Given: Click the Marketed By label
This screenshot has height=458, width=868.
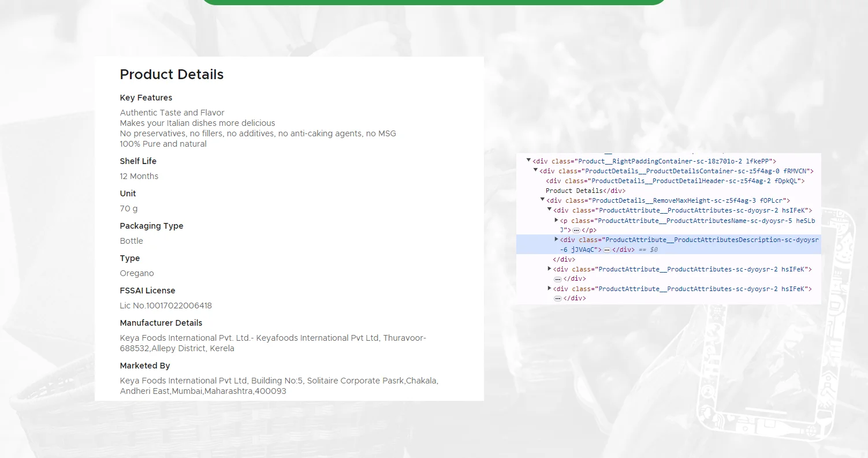Looking at the screenshot, I should tap(145, 366).
